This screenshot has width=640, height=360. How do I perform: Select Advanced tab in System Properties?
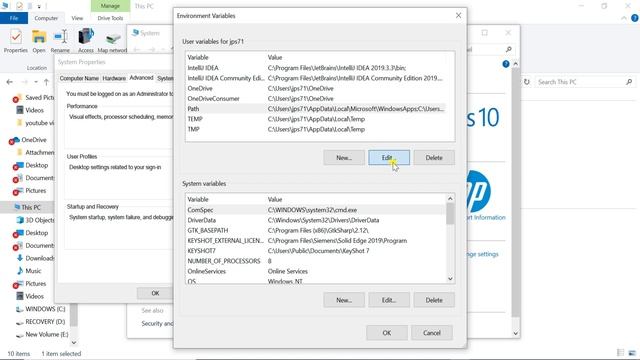(141, 78)
